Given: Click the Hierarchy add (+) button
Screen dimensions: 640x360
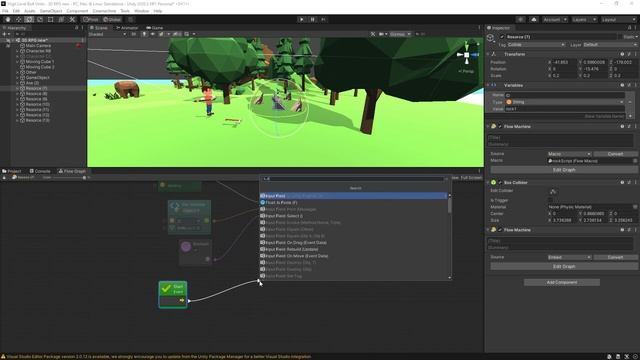Looking at the screenshot, I should [x=5, y=34].
